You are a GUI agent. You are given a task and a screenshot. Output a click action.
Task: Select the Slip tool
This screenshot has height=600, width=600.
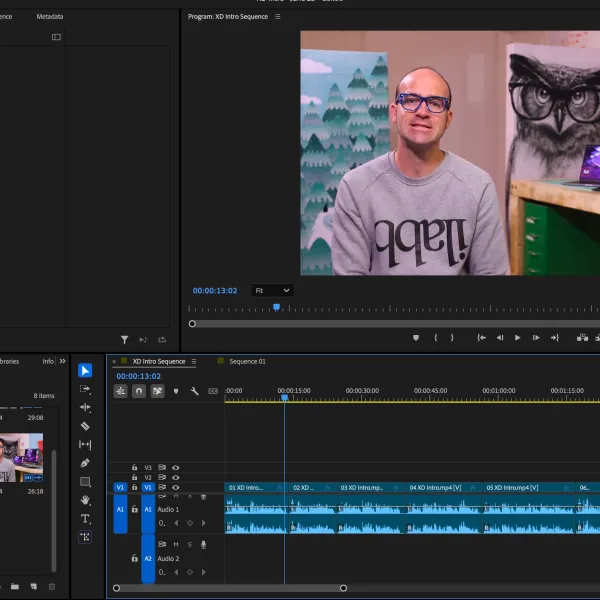click(x=85, y=444)
